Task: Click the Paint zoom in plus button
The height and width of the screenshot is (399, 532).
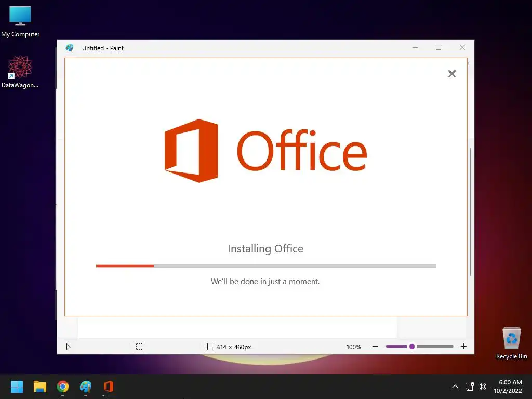Action: [463, 347]
